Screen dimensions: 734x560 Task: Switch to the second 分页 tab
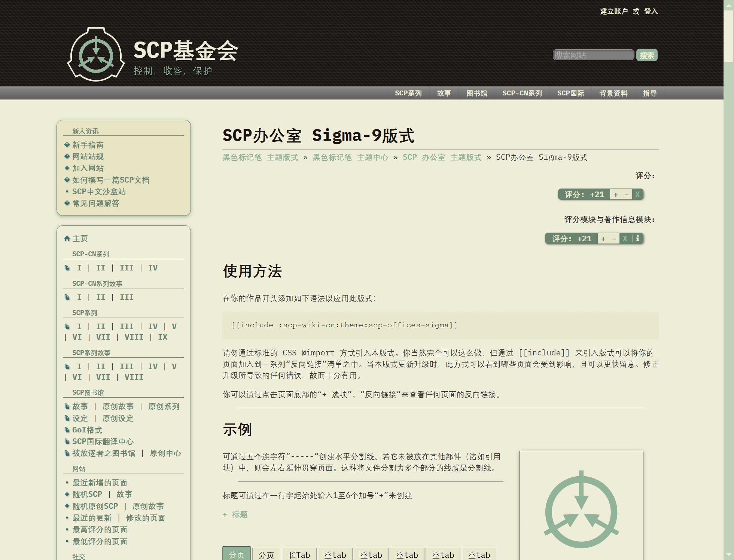pyautogui.click(x=266, y=555)
